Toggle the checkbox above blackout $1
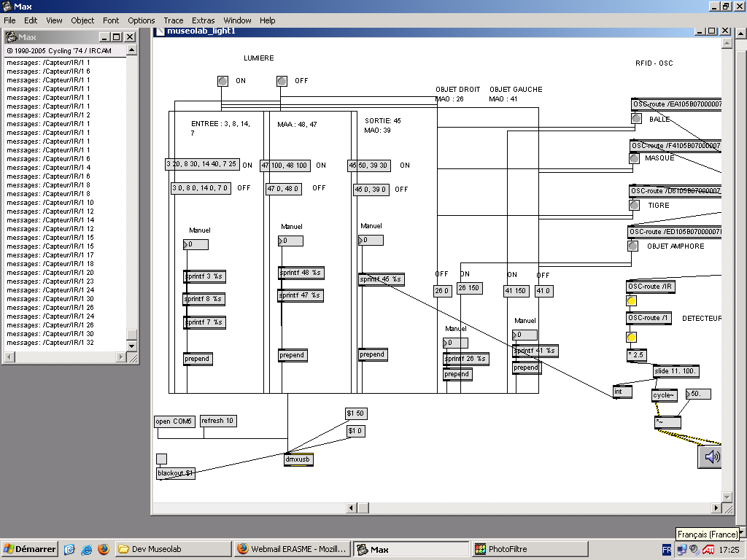747x560 pixels. pyautogui.click(x=161, y=459)
